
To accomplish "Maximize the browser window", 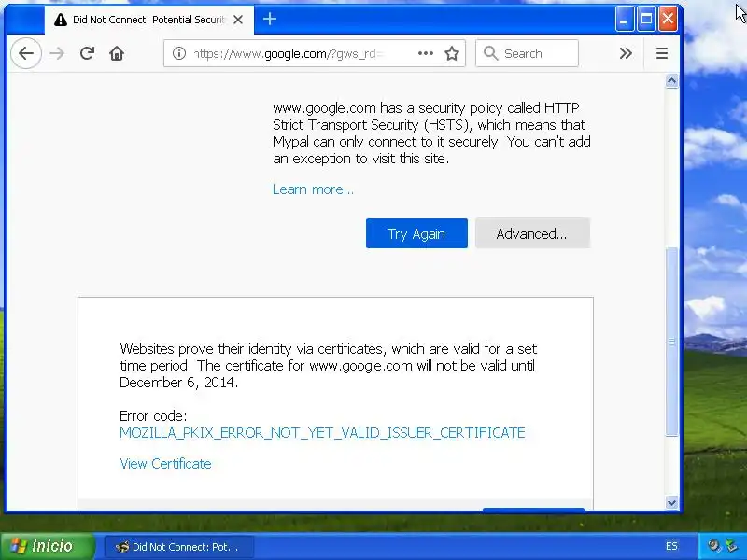I will coord(646,19).
